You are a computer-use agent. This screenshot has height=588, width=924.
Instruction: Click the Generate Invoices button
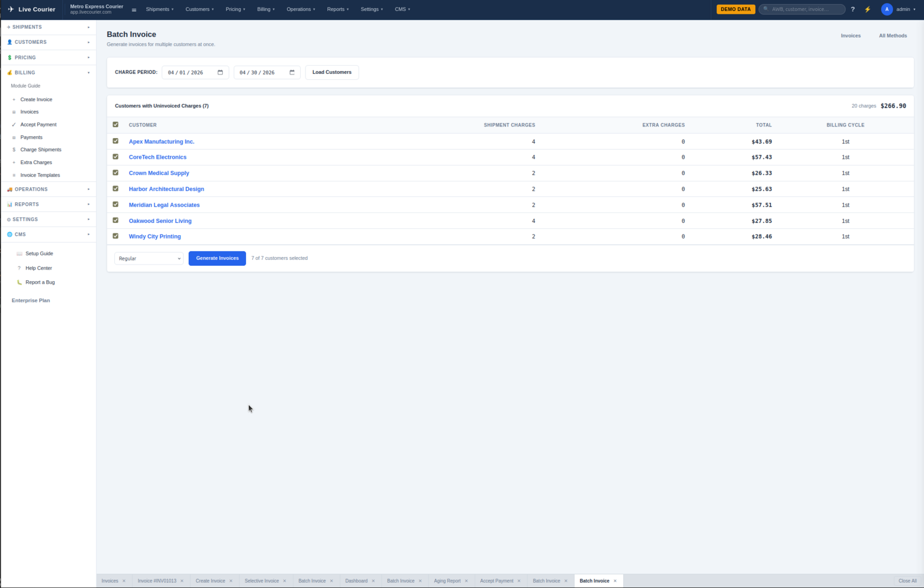click(x=217, y=258)
